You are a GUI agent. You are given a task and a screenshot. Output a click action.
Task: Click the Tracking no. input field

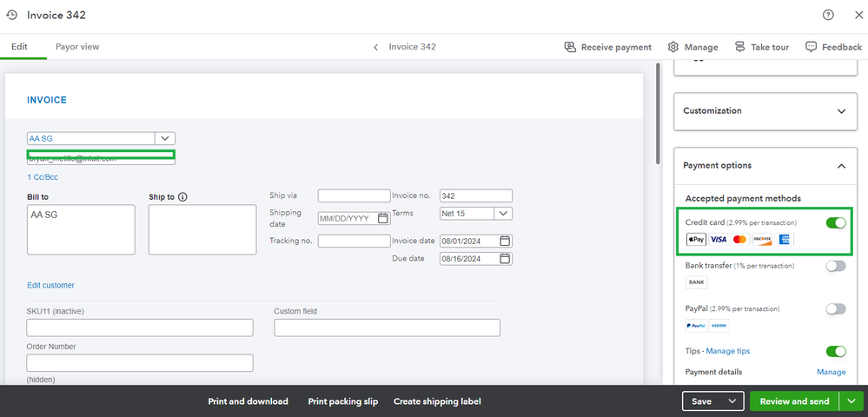[354, 241]
